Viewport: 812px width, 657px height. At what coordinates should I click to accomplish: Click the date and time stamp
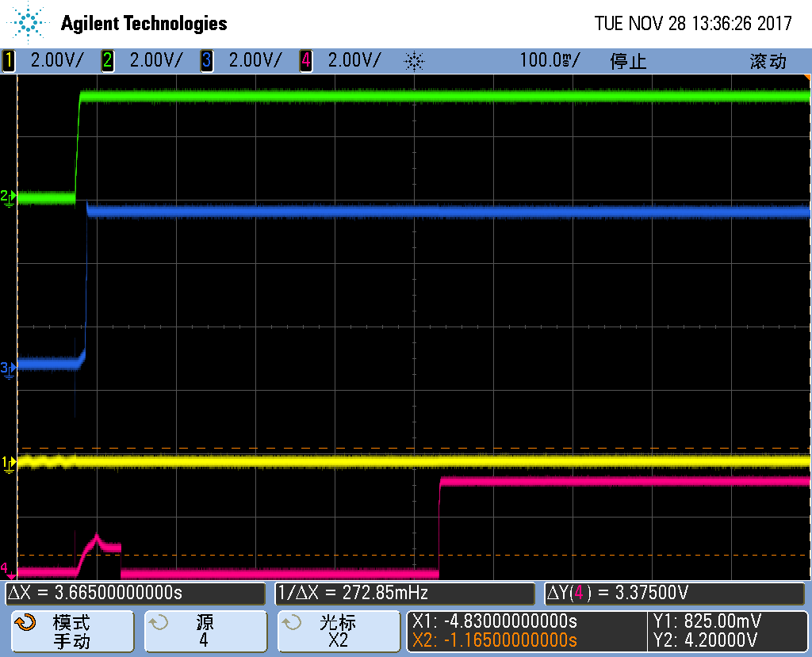point(693,23)
